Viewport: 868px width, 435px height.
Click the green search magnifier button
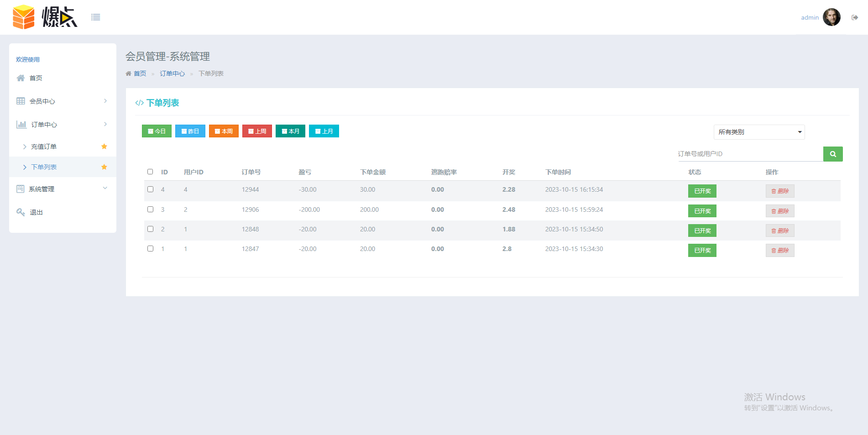click(x=833, y=154)
